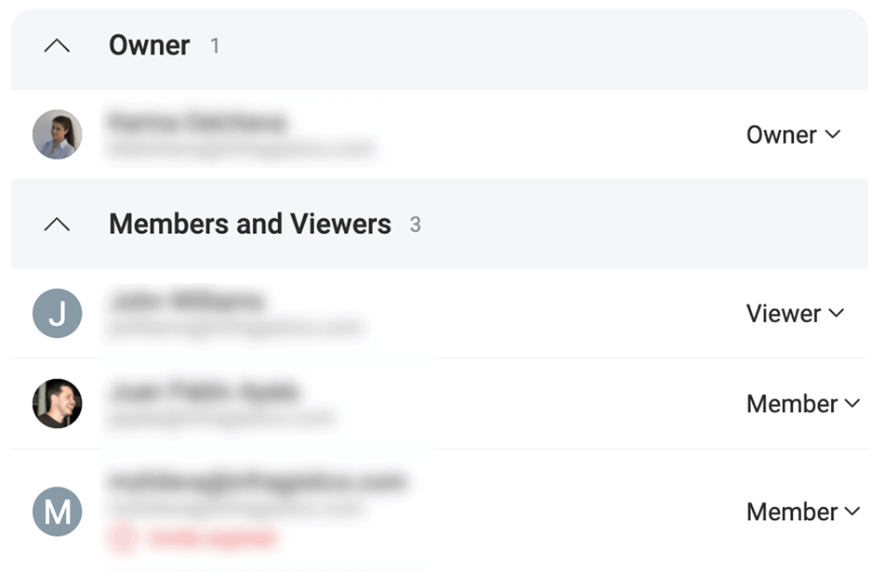Open the Member dropdown beside the photo avatar
881x588 pixels.
pos(803,404)
